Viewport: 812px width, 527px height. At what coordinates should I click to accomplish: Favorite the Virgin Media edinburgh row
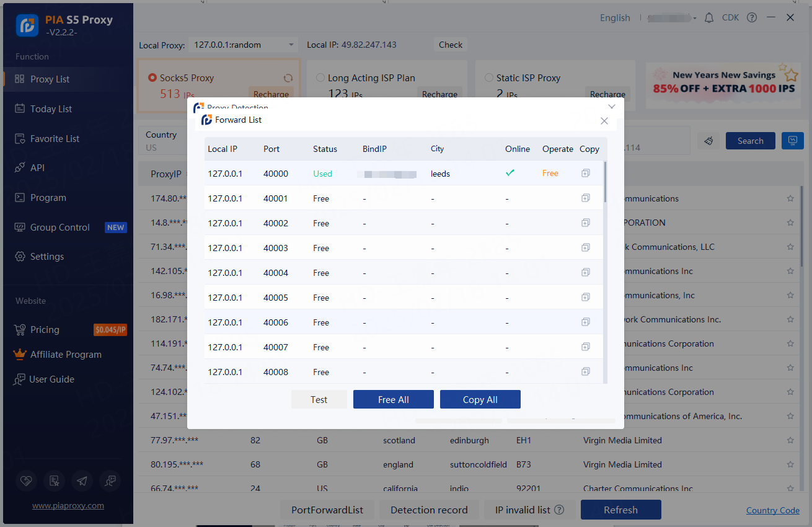[x=790, y=440]
